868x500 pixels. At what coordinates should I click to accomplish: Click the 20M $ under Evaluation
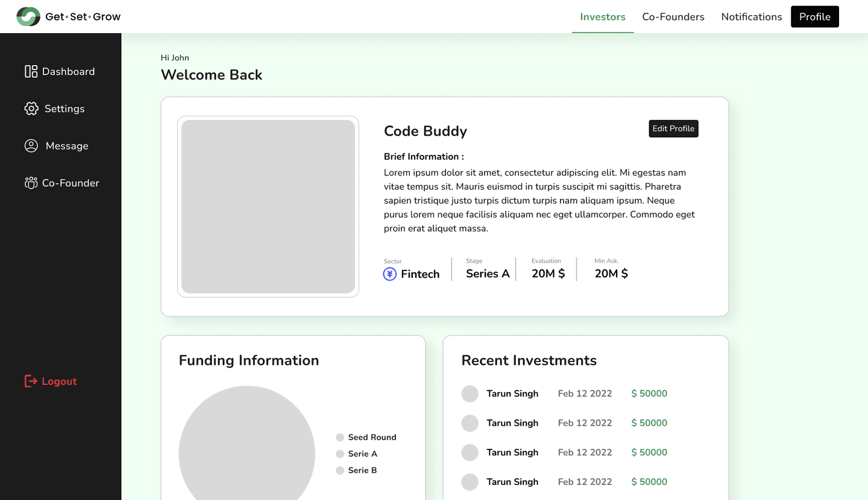click(549, 273)
